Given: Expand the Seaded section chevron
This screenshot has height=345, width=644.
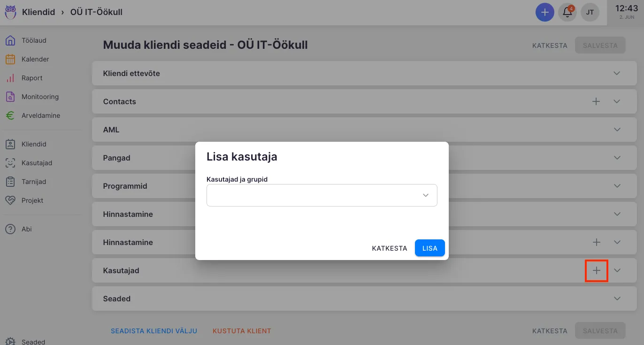Looking at the screenshot, I should 617,299.
